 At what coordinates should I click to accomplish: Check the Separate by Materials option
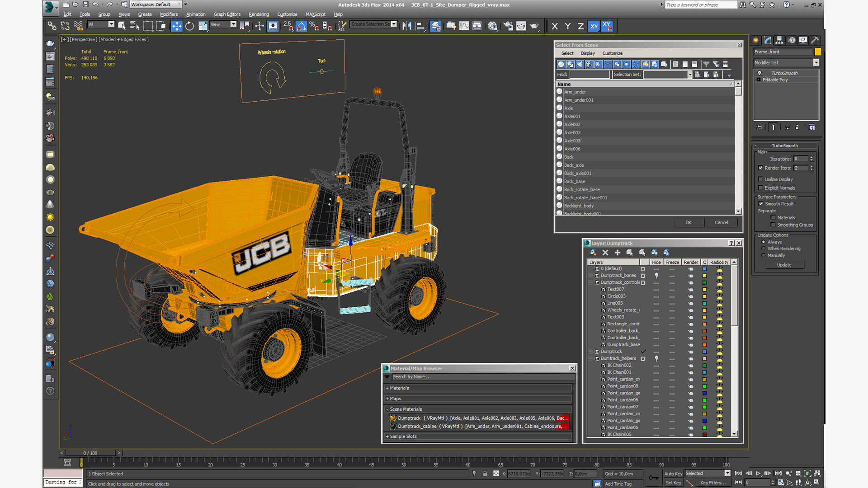coord(773,217)
